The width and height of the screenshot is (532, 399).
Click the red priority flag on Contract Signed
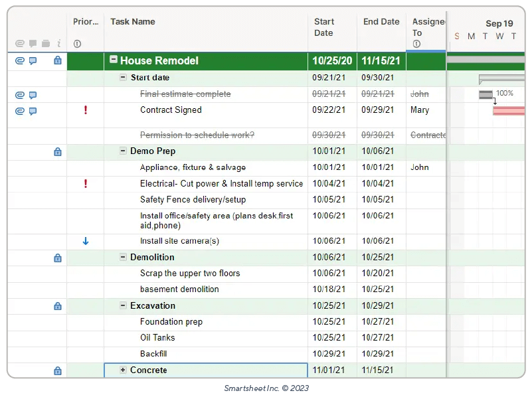tap(85, 111)
